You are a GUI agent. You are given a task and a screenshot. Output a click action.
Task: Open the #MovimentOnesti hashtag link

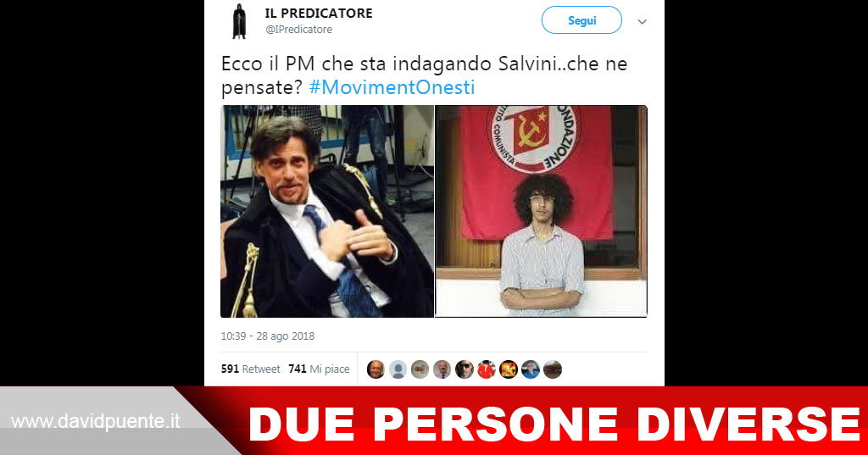pos(392,87)
